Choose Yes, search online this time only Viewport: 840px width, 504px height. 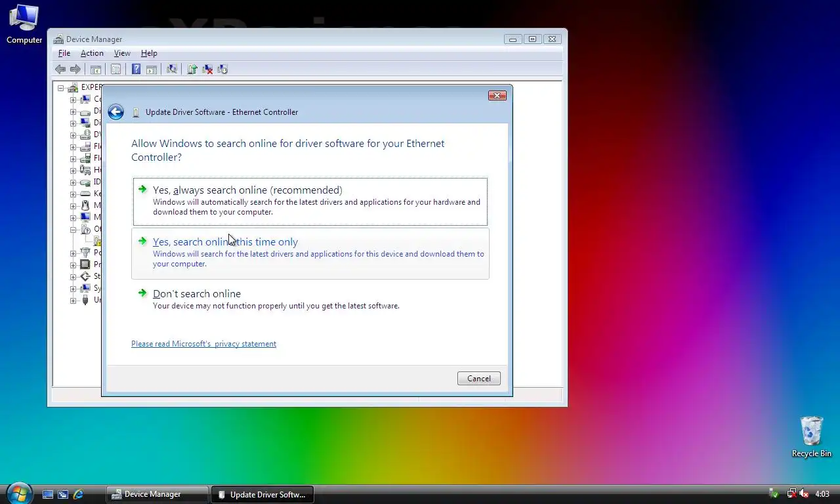[x=310, y=253]
